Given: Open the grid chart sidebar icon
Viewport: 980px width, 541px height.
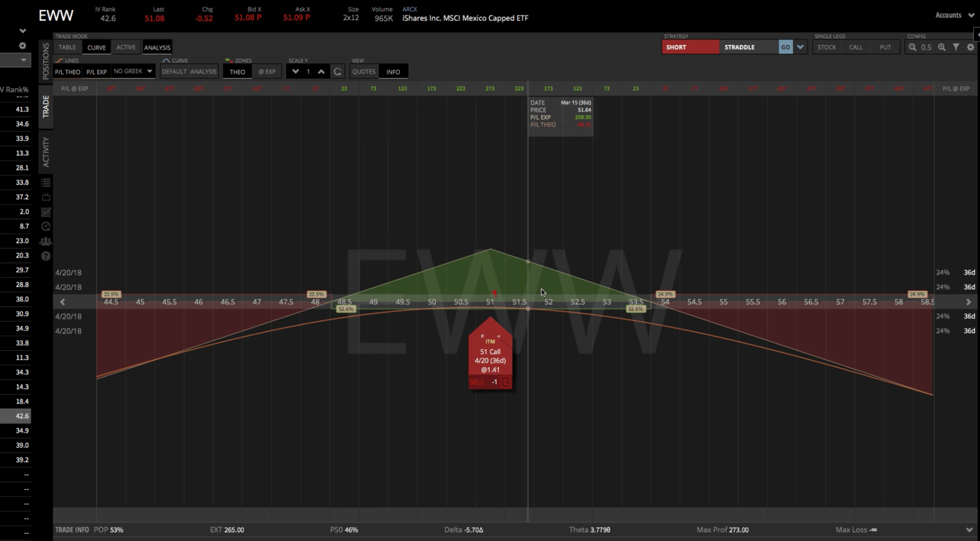Looking at the screenshot, I should tap(46, 212).
